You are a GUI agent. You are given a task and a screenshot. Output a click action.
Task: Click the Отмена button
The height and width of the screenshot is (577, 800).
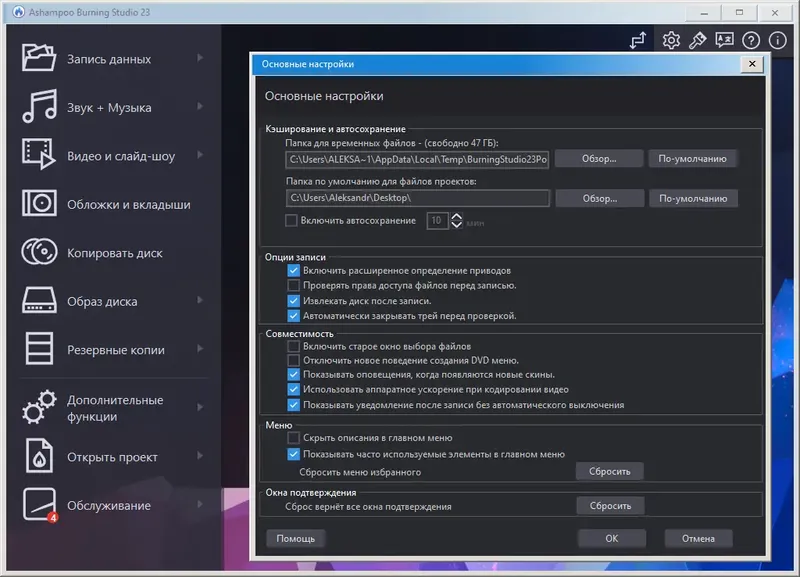(698, 538)
